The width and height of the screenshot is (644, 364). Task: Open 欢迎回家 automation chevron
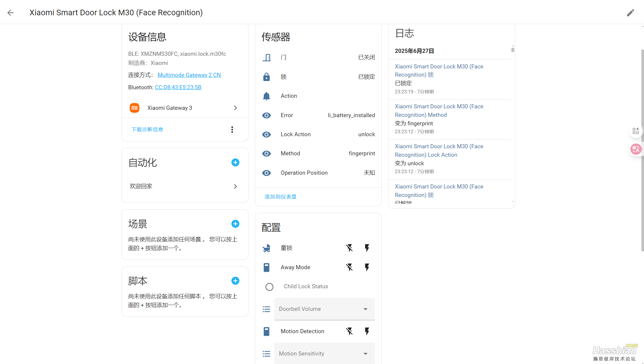235,186
